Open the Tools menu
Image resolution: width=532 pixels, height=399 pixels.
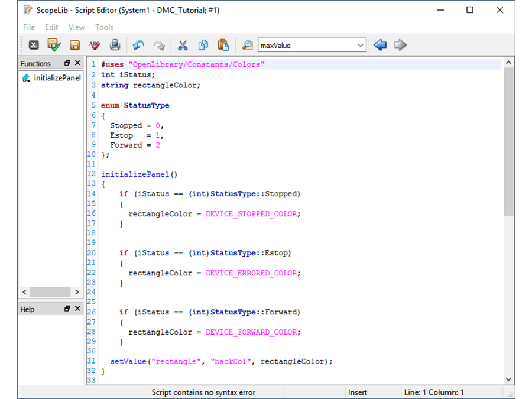point(104,27)
